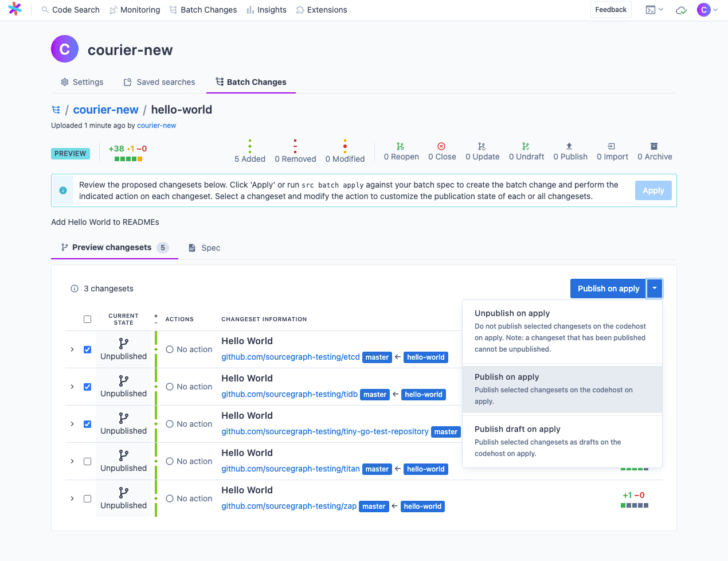728x561 pixels.
Task: Click the batch changes breadcrumb icon
Action: (56, 110)
